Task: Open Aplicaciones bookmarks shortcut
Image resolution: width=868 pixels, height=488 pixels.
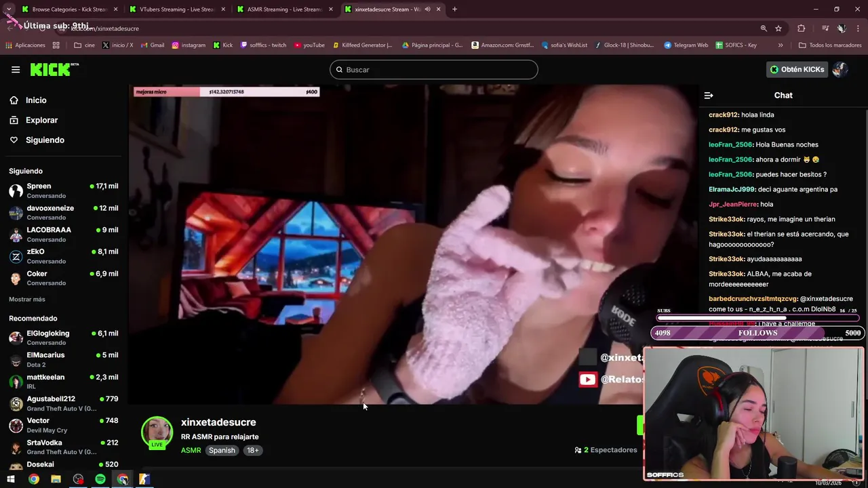Action: (25, 45)
